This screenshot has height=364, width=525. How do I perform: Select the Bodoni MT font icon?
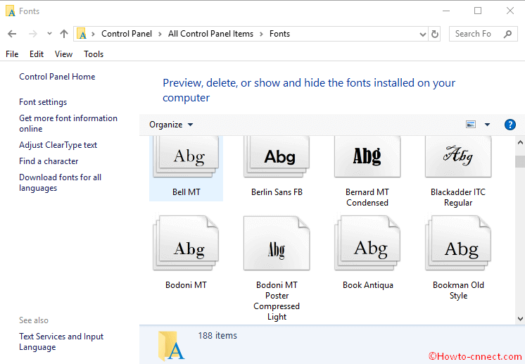coord(186,243)
